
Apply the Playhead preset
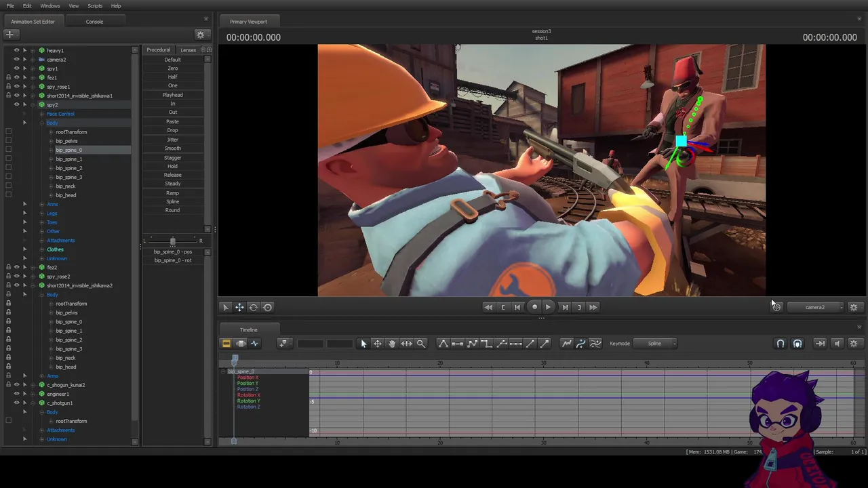click(x=173, y=95)
